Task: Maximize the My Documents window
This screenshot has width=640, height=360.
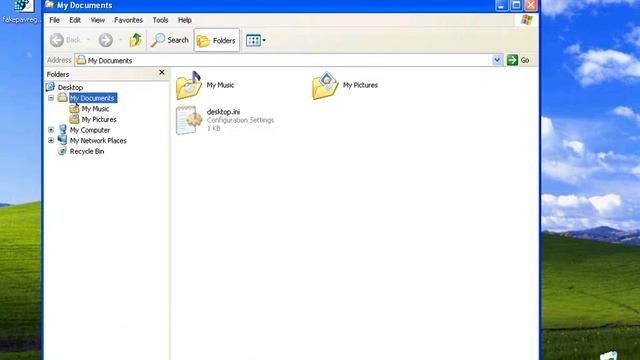Action: (516, 5)
